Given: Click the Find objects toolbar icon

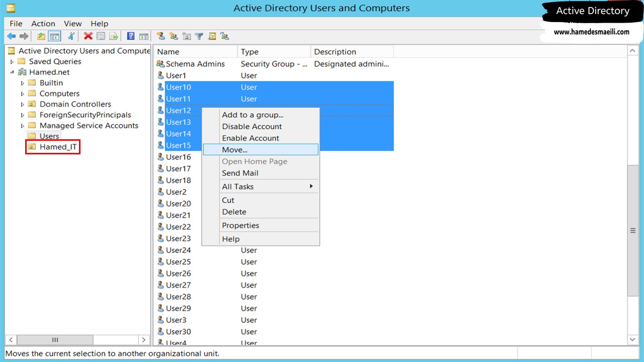Looking at the screenshot, I should tap(212, 36).
